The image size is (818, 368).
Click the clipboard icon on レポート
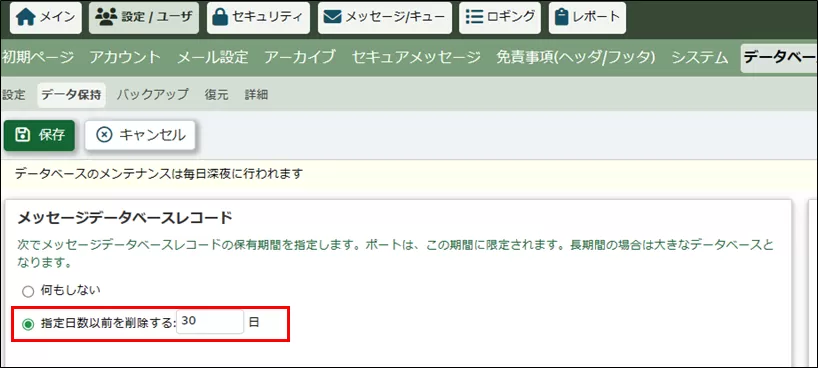[x=561, y=17]
